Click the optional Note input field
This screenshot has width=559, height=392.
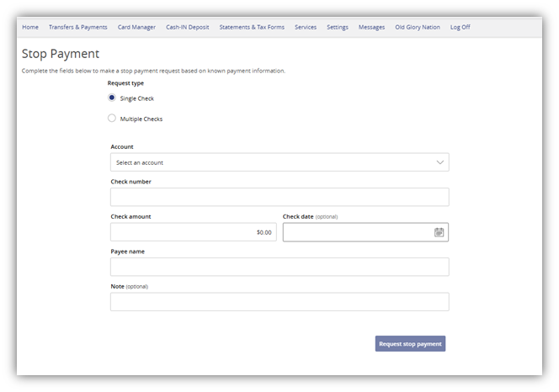[x=279, y=302]
